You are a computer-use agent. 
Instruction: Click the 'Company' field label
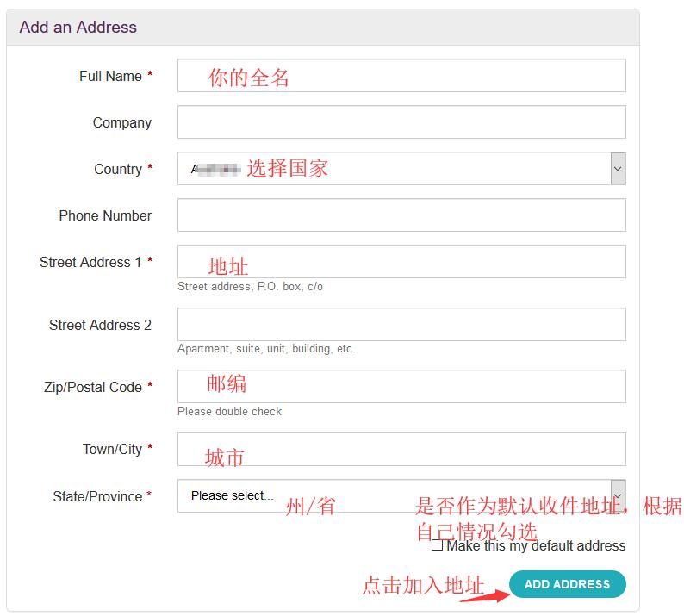[x=121, y=122]
